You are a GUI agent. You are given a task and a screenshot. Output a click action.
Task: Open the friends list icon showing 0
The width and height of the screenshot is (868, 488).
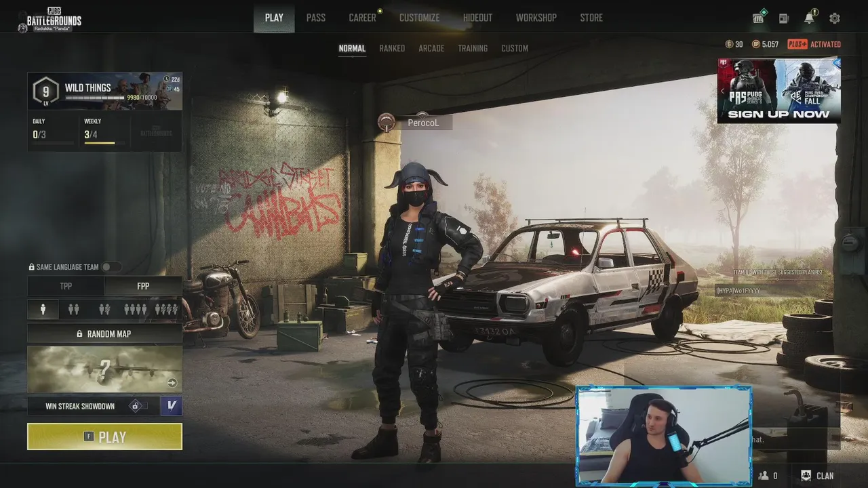[764, 476]
